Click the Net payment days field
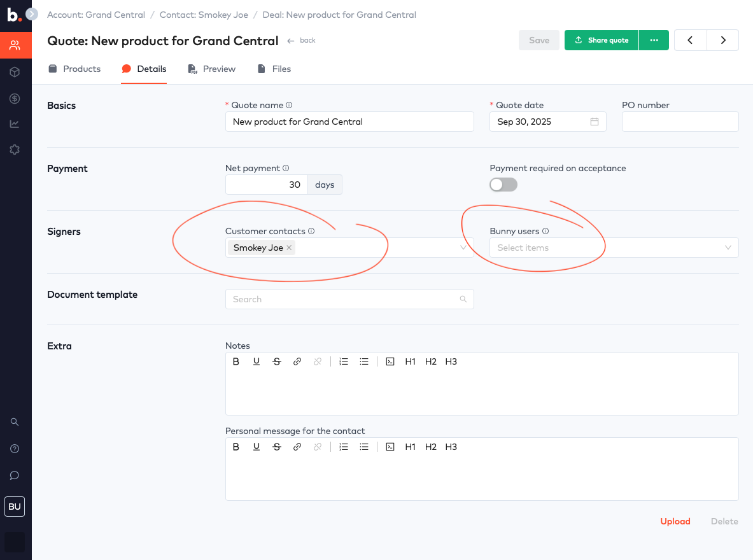 [267, 185]
